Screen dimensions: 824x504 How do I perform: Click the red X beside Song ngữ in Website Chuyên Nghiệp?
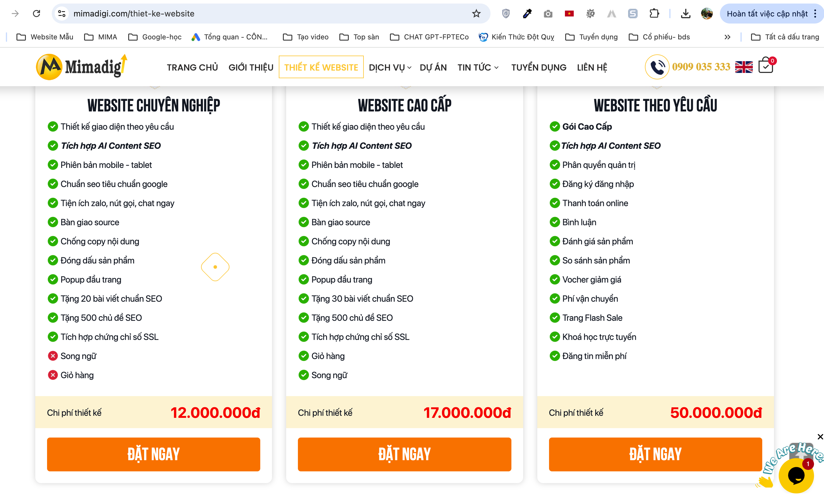point(53,356)
